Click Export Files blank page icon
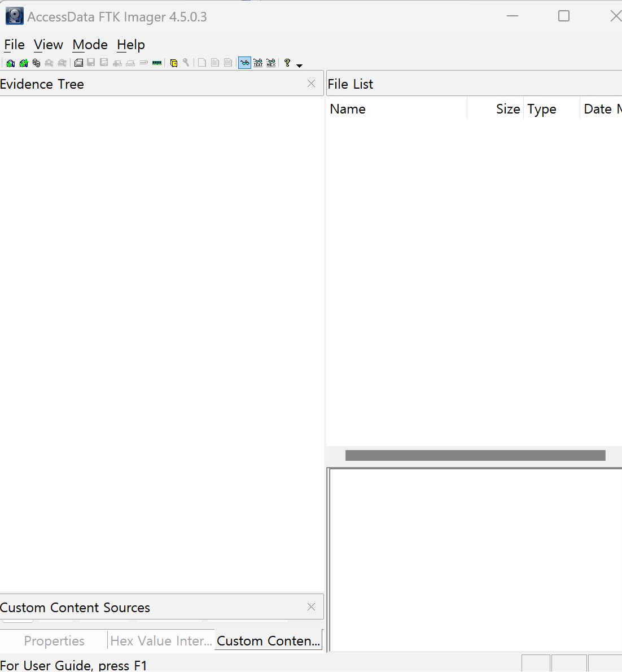The width and height of the screenshot is (622, 672). (x=202, y=63)
